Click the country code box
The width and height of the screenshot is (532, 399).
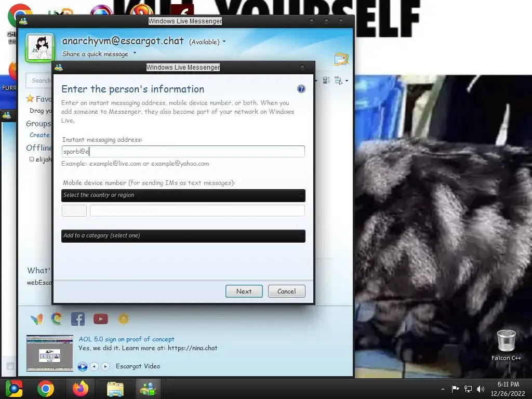(x=74, y=211)
